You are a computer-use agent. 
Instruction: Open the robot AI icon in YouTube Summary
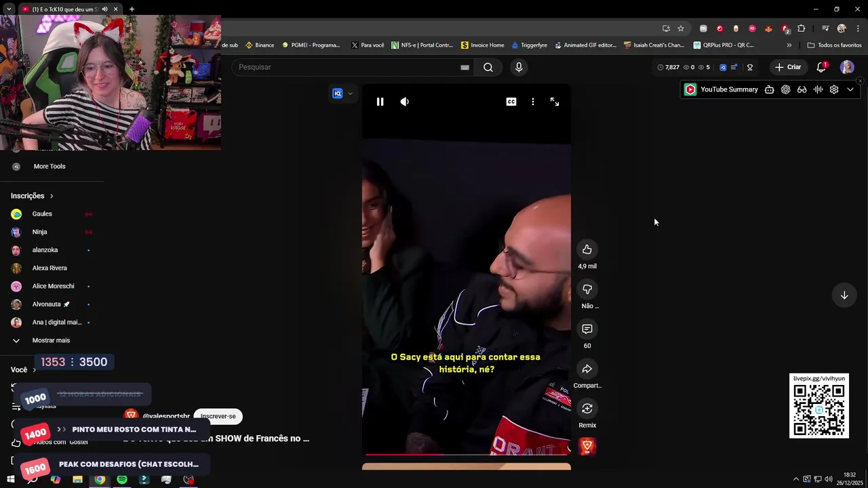pyautogui.click(x=770, y=89)
